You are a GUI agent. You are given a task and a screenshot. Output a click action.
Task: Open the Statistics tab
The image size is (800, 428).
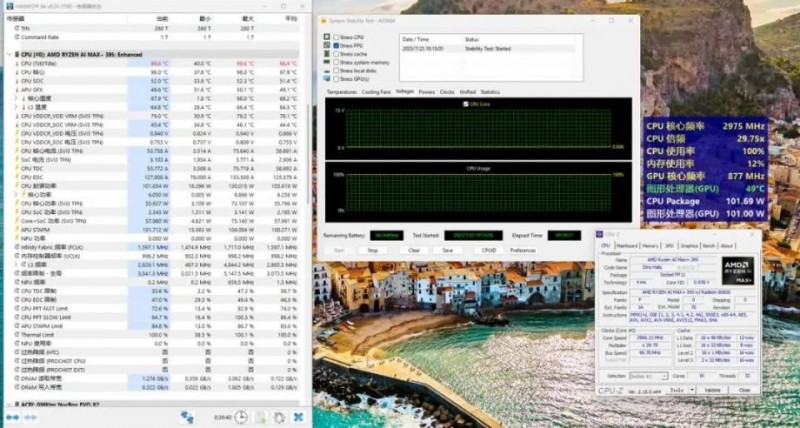click(x=490, y=92)
